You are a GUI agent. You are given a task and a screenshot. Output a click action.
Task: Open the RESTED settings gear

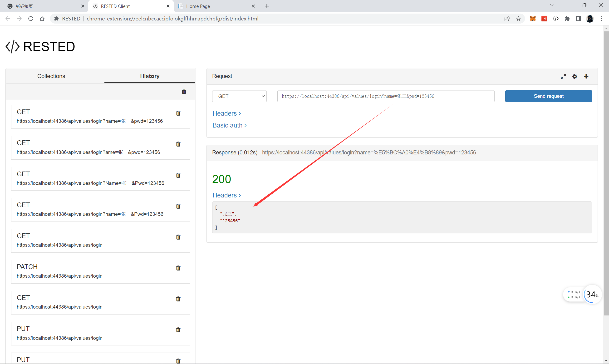coord(575,77)
